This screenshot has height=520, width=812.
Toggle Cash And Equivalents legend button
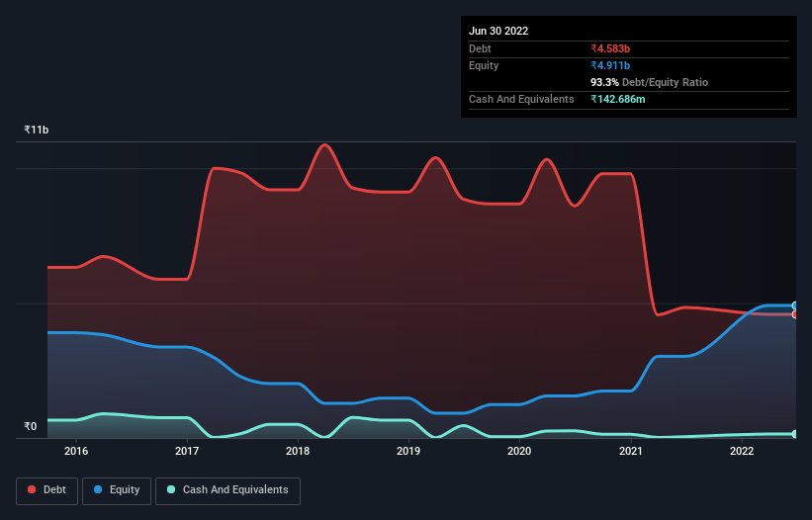click(x=227, y=490)
